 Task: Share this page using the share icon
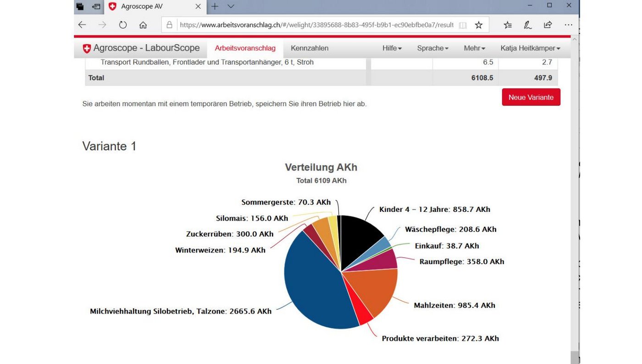tap(548, 25)
